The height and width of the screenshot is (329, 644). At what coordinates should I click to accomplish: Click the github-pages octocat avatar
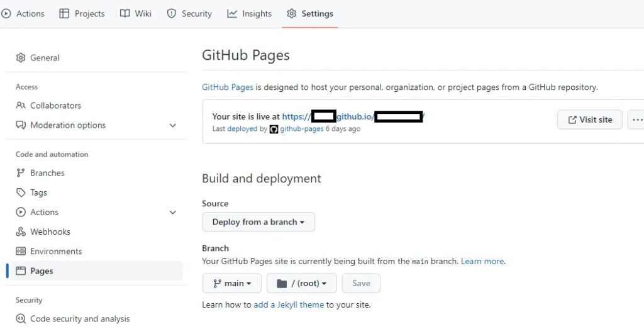click(274, 129)
